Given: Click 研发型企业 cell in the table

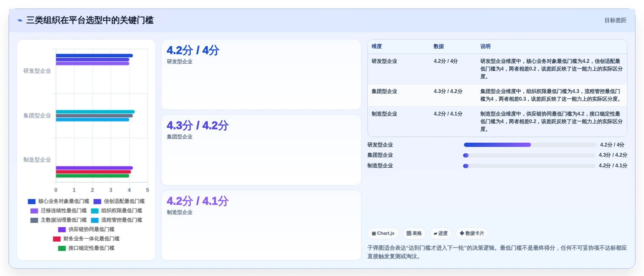Looking at the screenshot, I should [384, 61].
